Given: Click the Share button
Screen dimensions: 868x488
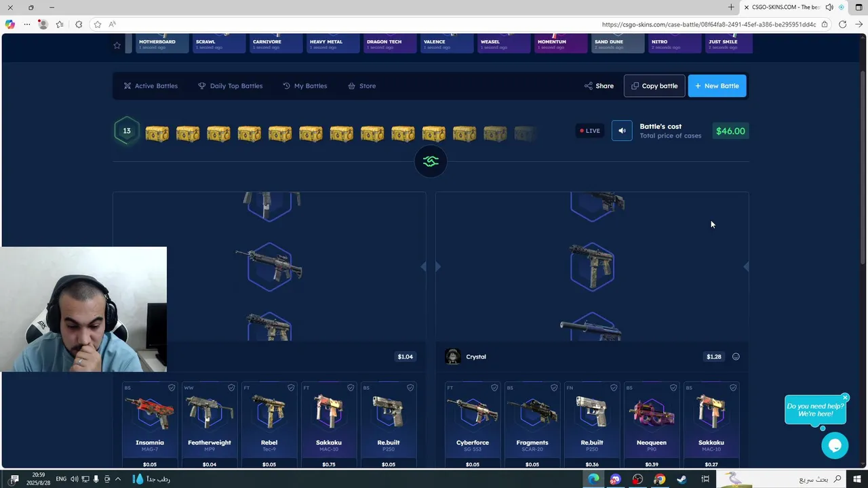Looking at the screenshot, I should [599, 86].
